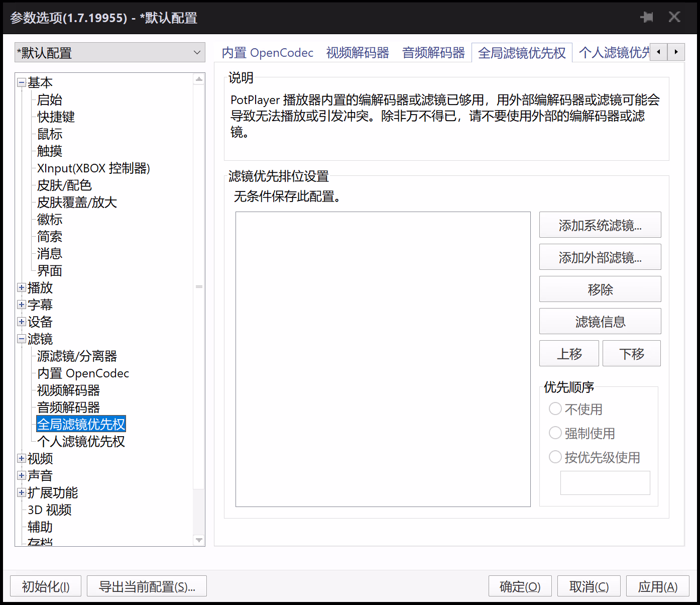Collapse the 滤镜 tree node
Viewport: 700px width, 605px height.
point(22,339)
